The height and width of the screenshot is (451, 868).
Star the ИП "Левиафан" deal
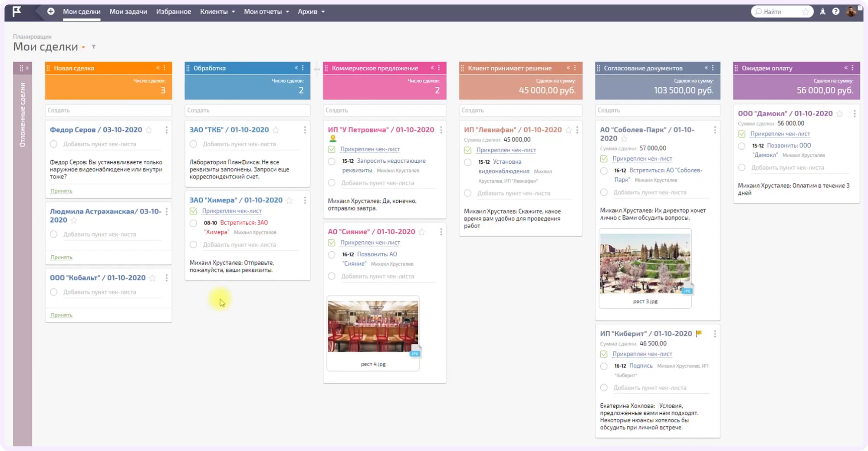(569, 130)
